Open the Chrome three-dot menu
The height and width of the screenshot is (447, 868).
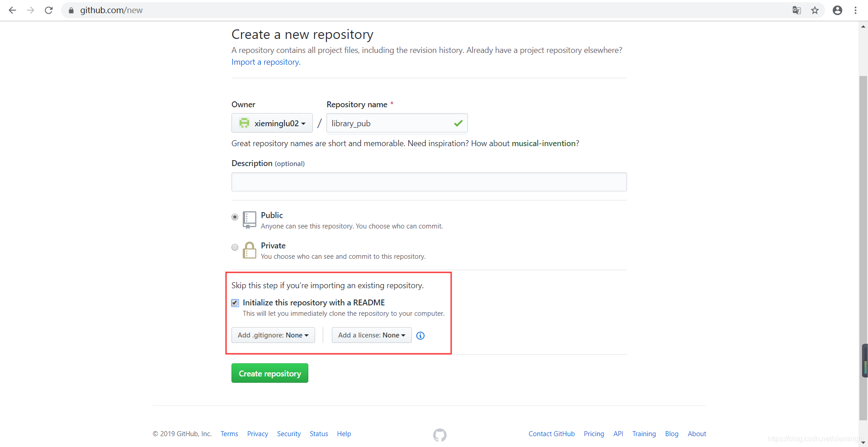pyautogui.click(x=855, y=10)
